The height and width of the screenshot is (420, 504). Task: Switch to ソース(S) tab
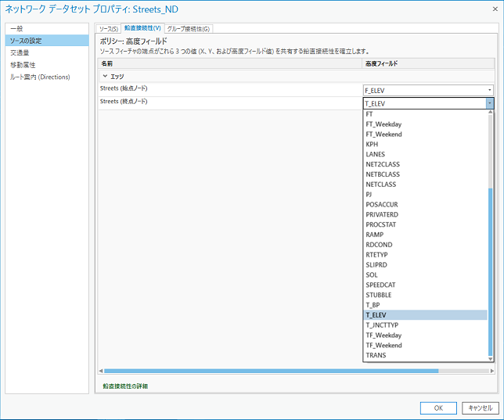coord(108,29)
